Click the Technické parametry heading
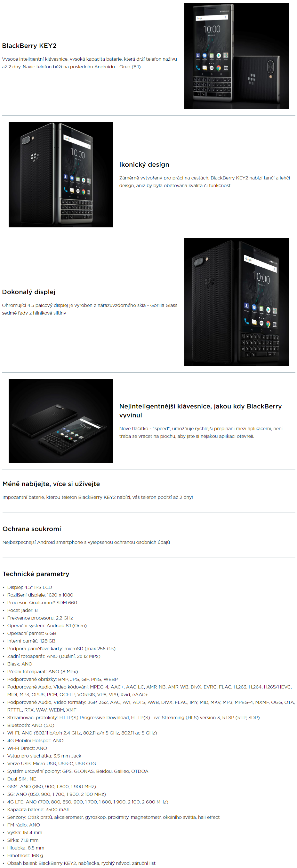 click(x=36, y=574)
